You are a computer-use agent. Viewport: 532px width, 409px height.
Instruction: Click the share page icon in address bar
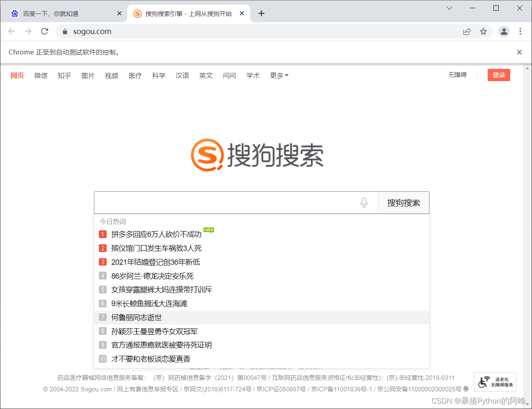pos(467,32)
